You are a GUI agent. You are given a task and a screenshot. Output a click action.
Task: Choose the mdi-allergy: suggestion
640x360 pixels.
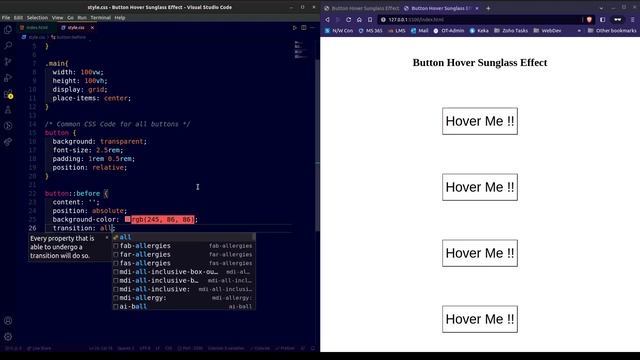pyautogui.click(x=184, y=298)
